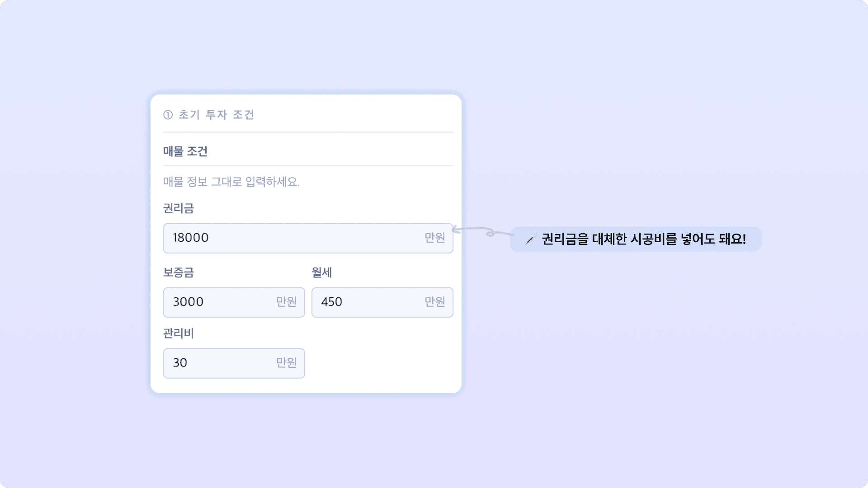Screen dimensions: 868x488
Task: Click the 만원 label in the 관리비 field
Action: point(285,363)
